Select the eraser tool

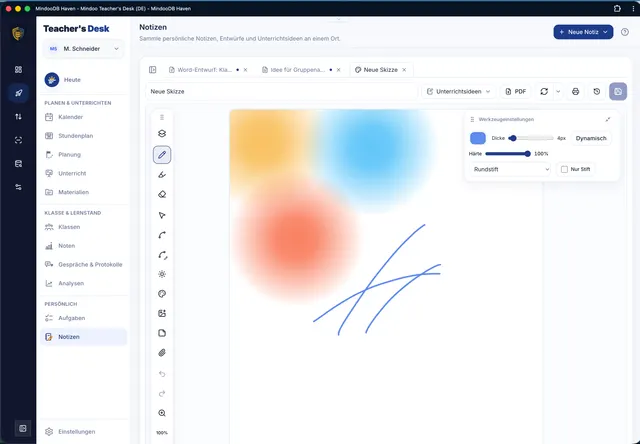coord(162,194)
